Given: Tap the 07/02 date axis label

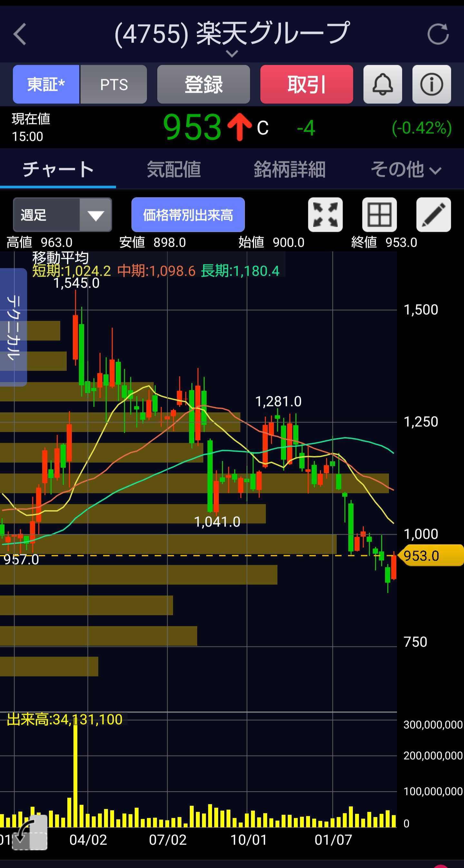Looking at the screenshot, I should point(168,840).
